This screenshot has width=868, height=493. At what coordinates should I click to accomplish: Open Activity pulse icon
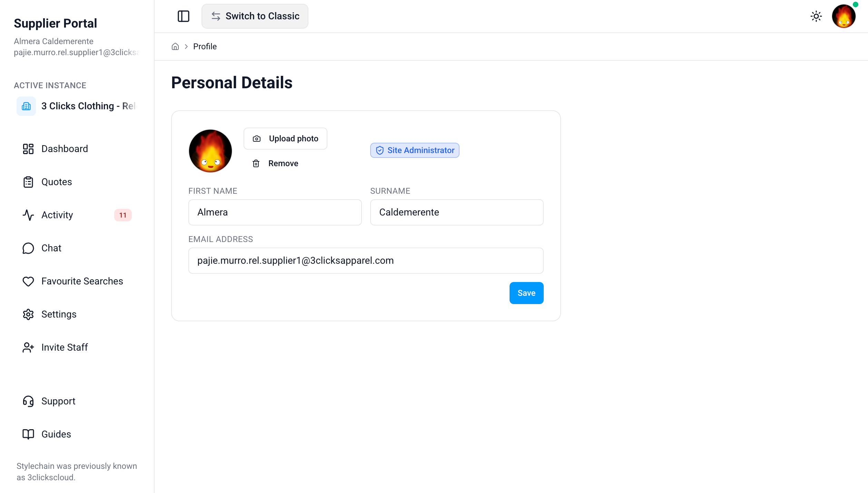28,215
